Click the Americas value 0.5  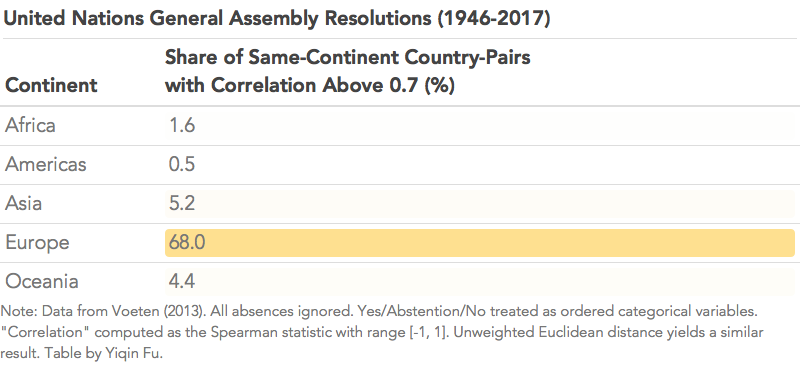point(182,165)
